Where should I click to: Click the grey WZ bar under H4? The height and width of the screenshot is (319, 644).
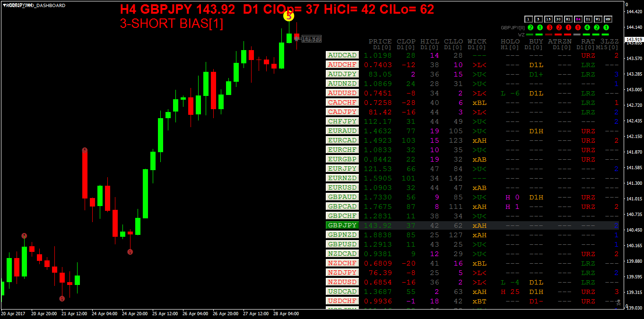click(577, 34)
